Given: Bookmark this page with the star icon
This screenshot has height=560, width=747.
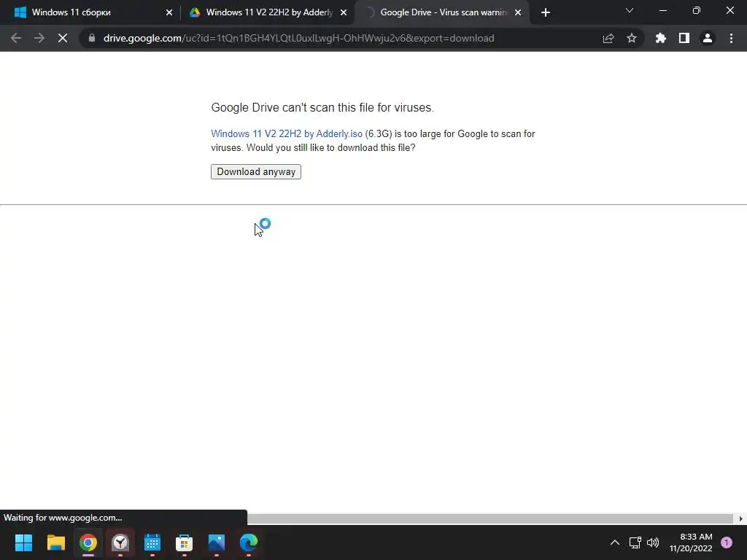Looking at the screenshot, I should point(632,38).
